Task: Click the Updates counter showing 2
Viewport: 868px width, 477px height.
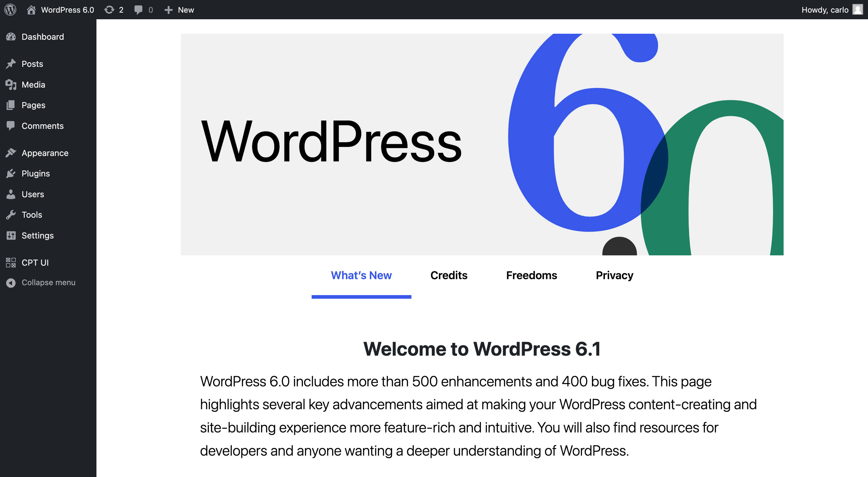Action: pyautogui.click(x=114, y=9)
